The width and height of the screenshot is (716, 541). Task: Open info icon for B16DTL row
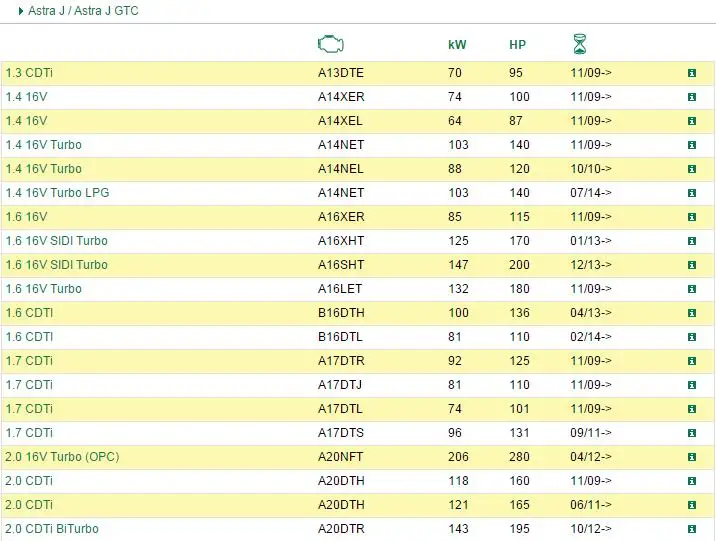pyautogui.click(x=692, y=337)
